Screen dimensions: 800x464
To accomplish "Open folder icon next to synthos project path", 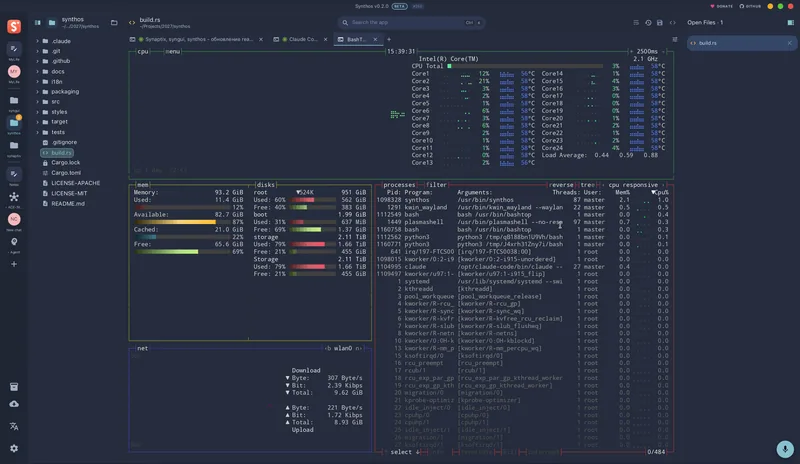I will [114, 22].
